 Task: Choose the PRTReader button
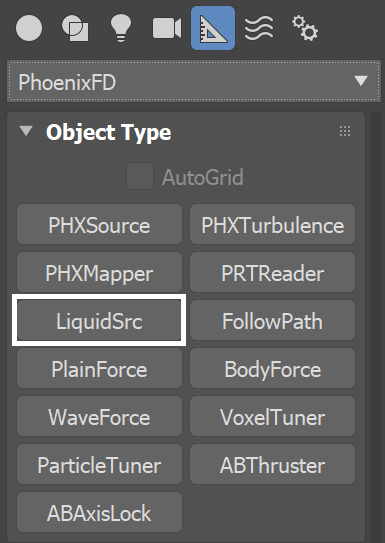[x=272, y=272]
